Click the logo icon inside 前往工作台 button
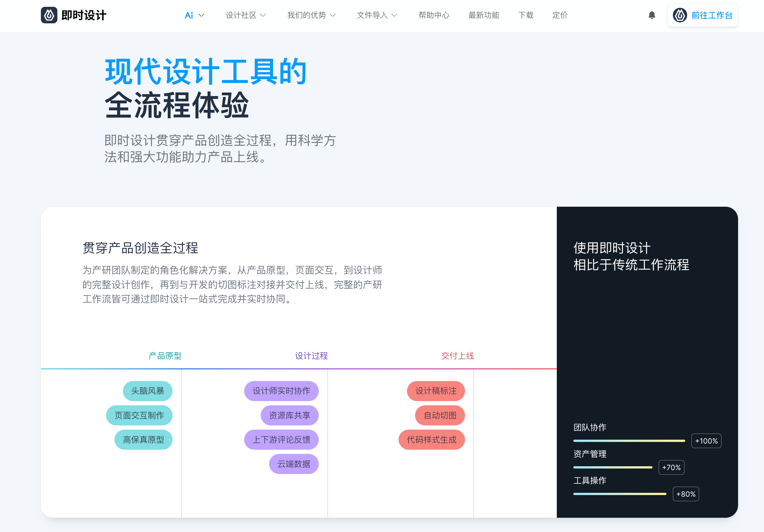The height and width of the screenshot is (532, 764). 680,15
